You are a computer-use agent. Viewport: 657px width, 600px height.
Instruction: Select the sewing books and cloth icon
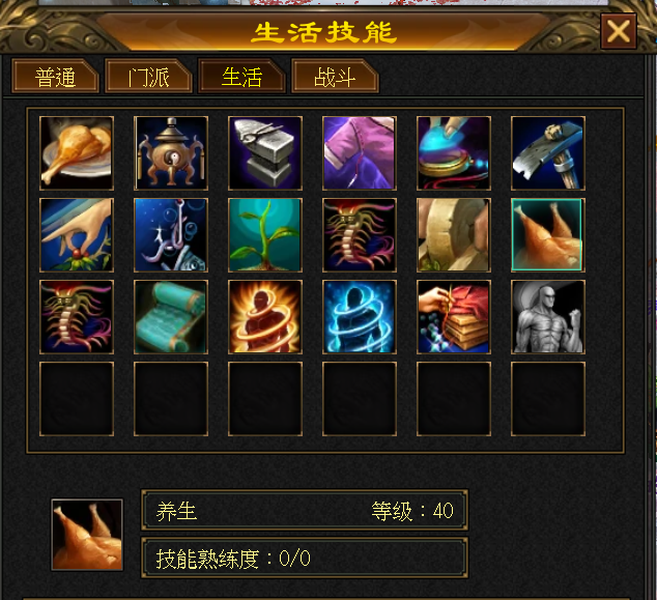pos(454,317)
